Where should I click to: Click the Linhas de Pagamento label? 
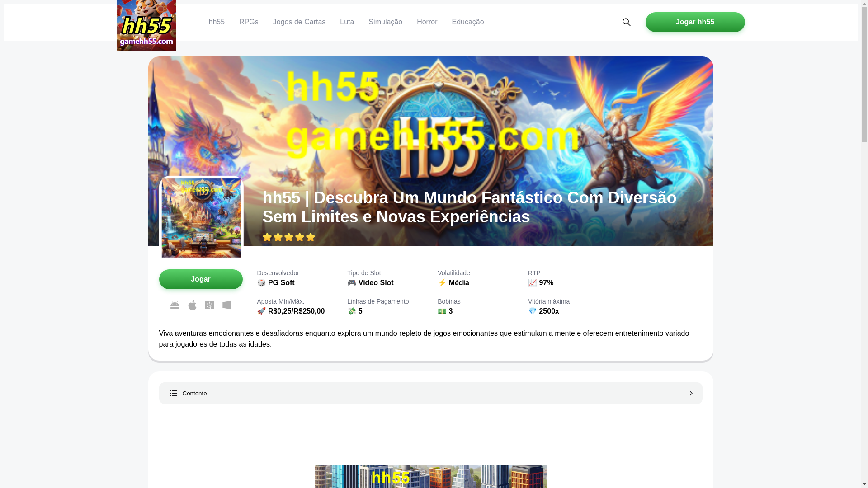tap(378, 301)
